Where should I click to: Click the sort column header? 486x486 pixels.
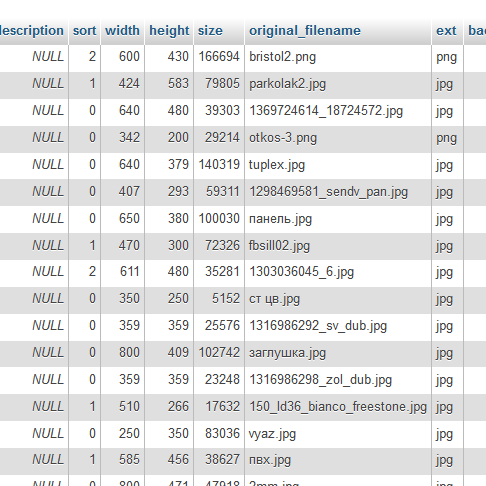(85, 31)
